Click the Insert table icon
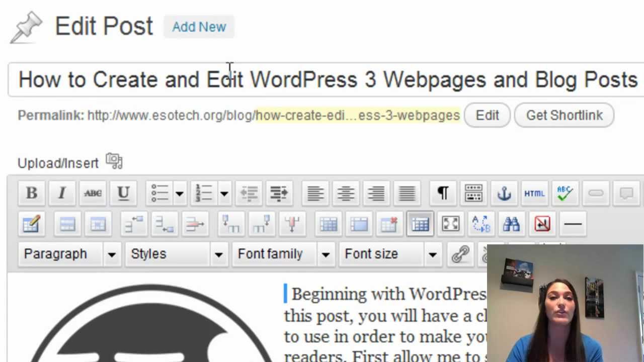Viewport: 644px width, 362px height. click(x=420, y=224)
